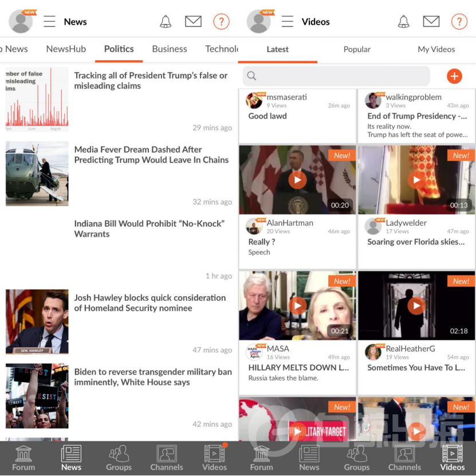The image size is (476, 476).
Task: Tap the Videos icon with the red notification dot
Action: tap(214, 458)
